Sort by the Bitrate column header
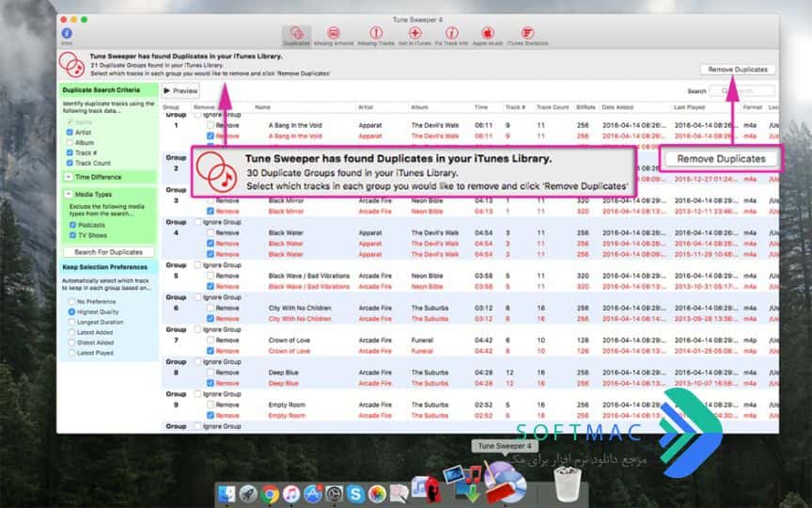The width and height of the screenshot is (812, 508). [x=586, y=107]
